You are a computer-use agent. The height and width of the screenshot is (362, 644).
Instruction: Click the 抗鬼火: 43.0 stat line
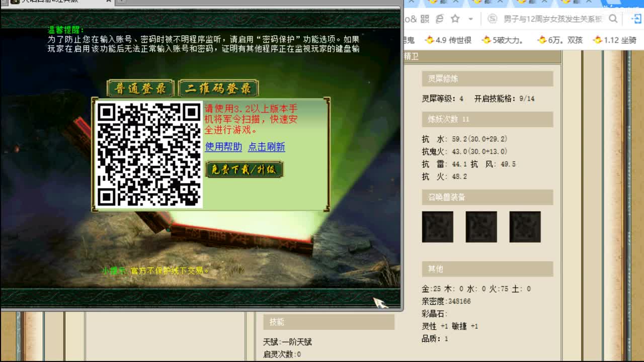click(x=464, y=151)
